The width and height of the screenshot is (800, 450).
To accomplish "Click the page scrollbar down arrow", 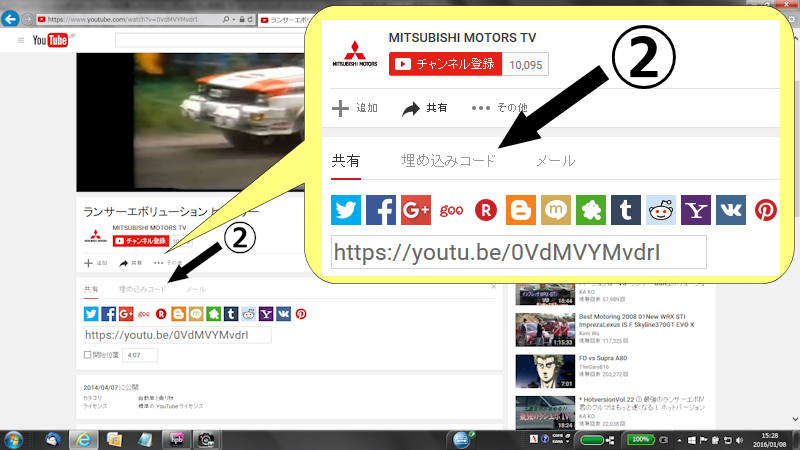I will click(x=794, y=419).
